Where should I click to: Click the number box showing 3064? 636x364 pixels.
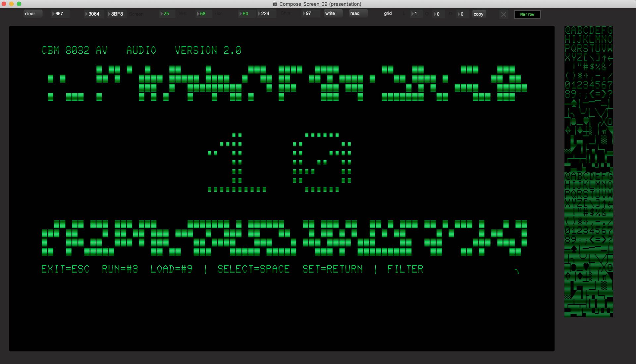click(x=94, y=14)
